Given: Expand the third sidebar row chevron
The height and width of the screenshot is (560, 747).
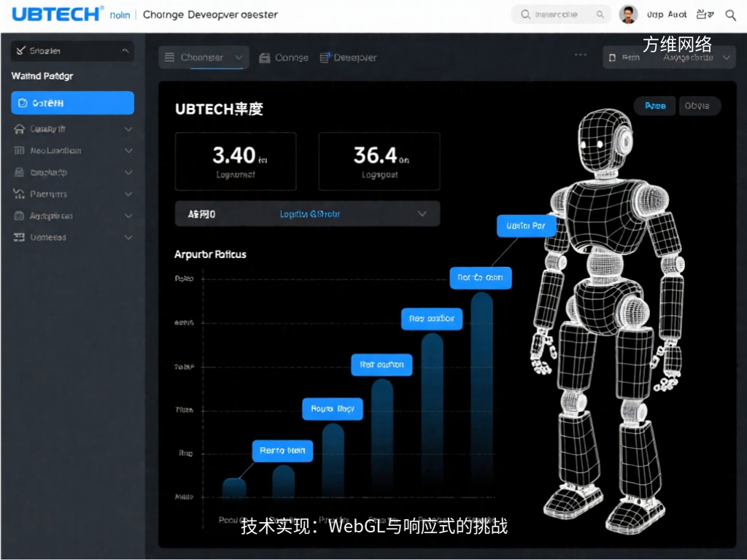Looking at the screenshot, I should click(x=128, y=172).
